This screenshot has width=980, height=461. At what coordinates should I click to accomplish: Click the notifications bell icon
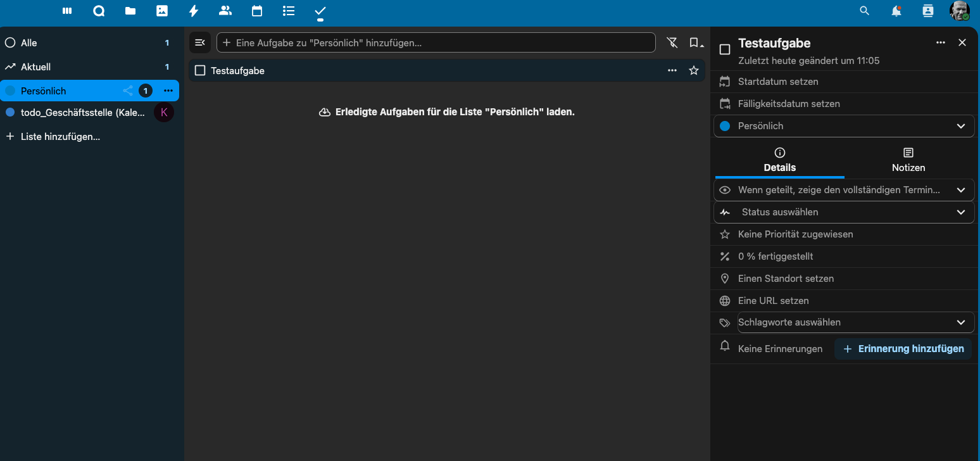point(896,11)
